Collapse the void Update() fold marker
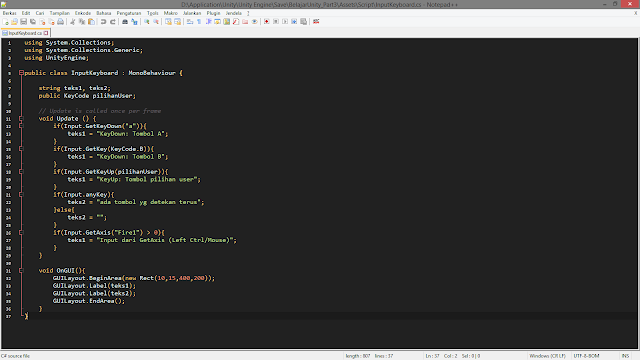The image size is (640, 360). pyautogui.click(x=21, y=119)
